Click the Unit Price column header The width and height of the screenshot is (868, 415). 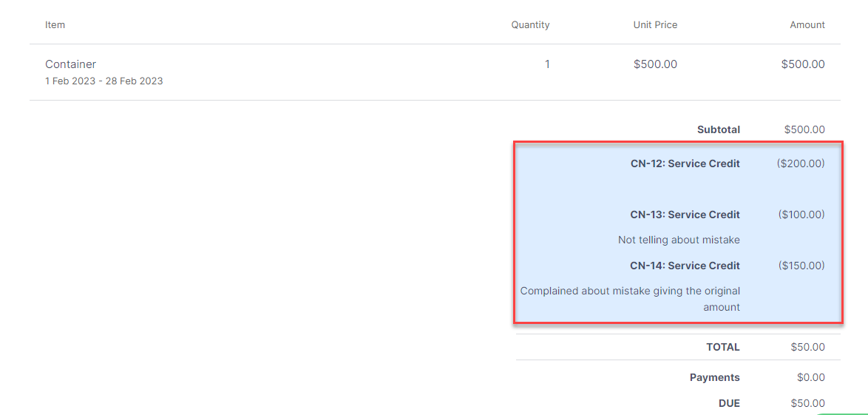pos(655,25)
